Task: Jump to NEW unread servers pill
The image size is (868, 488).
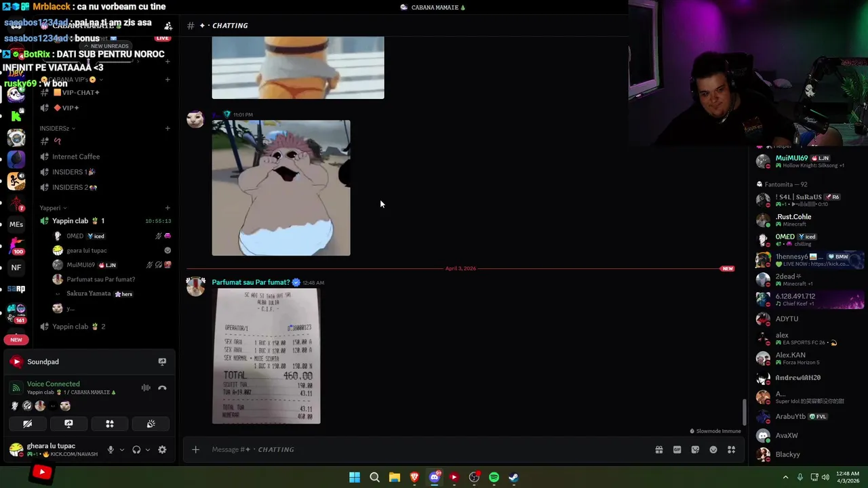Action: [x=16, y=340]
